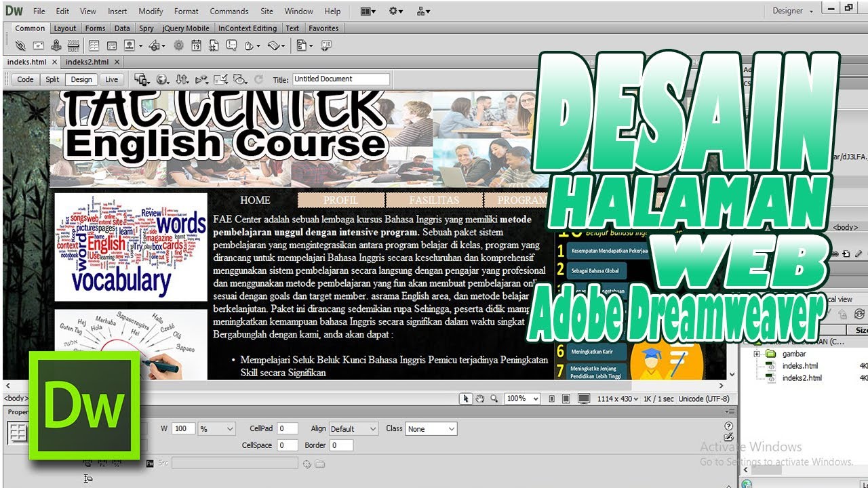
Task: Expand the gambar folder in Files panel
Action: [x=757, y=354]
